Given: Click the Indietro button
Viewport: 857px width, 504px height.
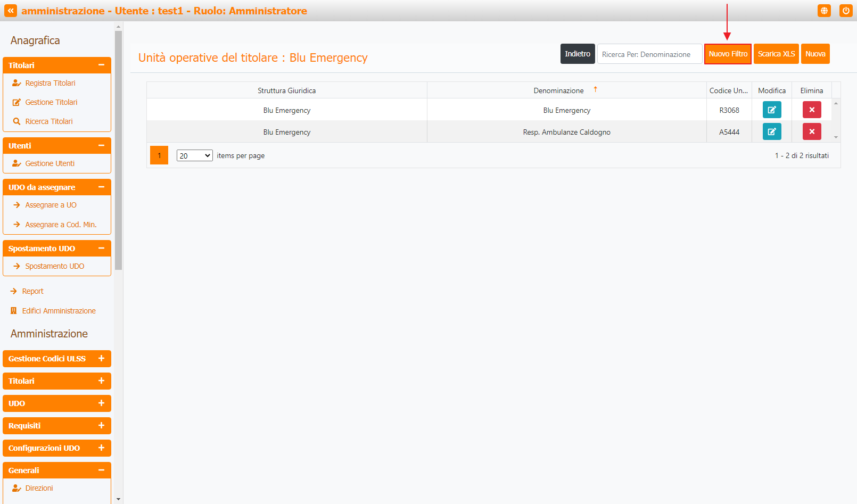Looking at the screenshot, I should [578, 54].
